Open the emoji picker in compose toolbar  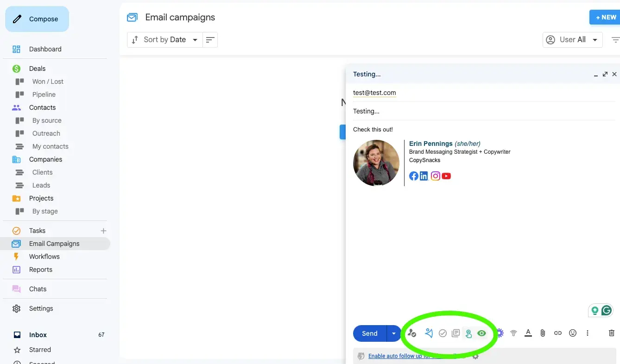pos(573,333)
